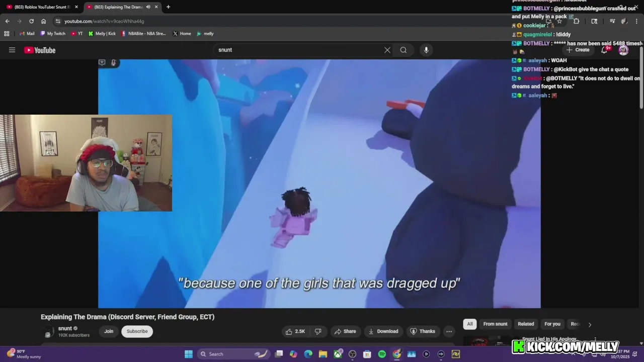Image resolution: width=644 pixels, height=362 pixels.
Task: Open the YouTube account avatar menu
Action: (x=623, y=50)
